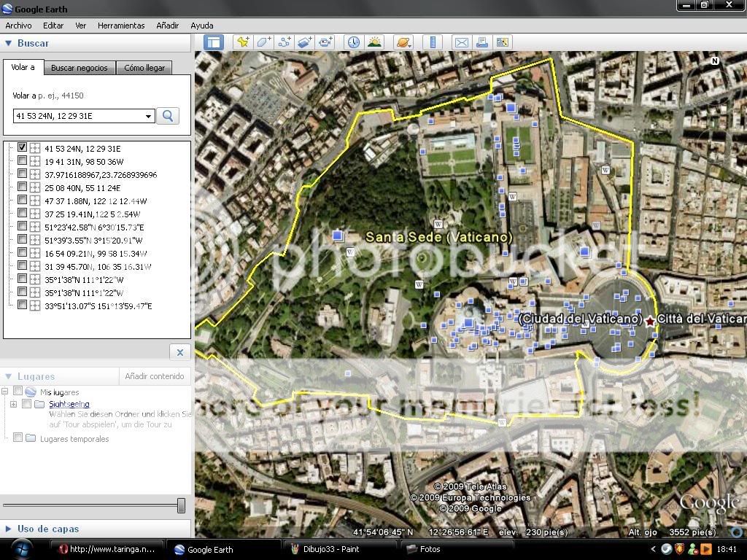Click the Lugares temporales folder icon
747x560 pixels.
(31, 438)
